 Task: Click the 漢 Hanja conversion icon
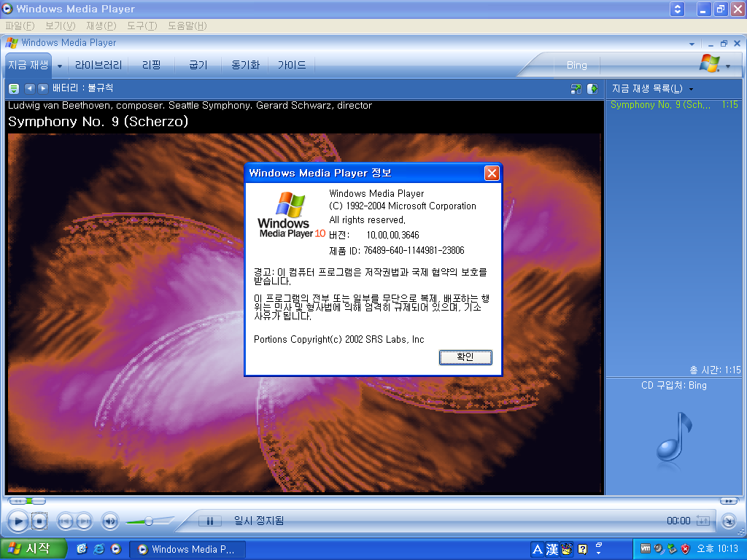(x=552, y=550)
